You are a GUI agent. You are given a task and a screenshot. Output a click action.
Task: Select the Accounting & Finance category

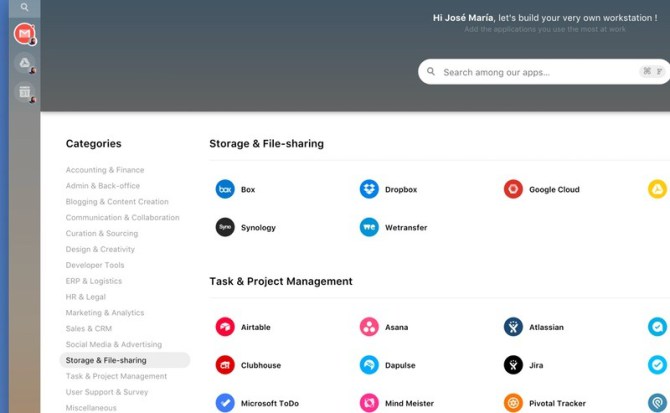[105, 170]
